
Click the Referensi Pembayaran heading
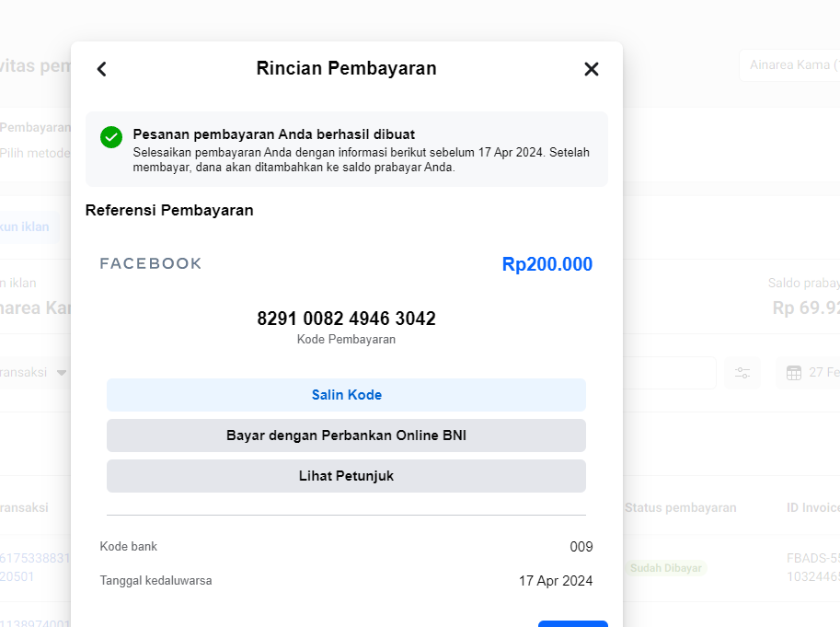tap(169, 210)
